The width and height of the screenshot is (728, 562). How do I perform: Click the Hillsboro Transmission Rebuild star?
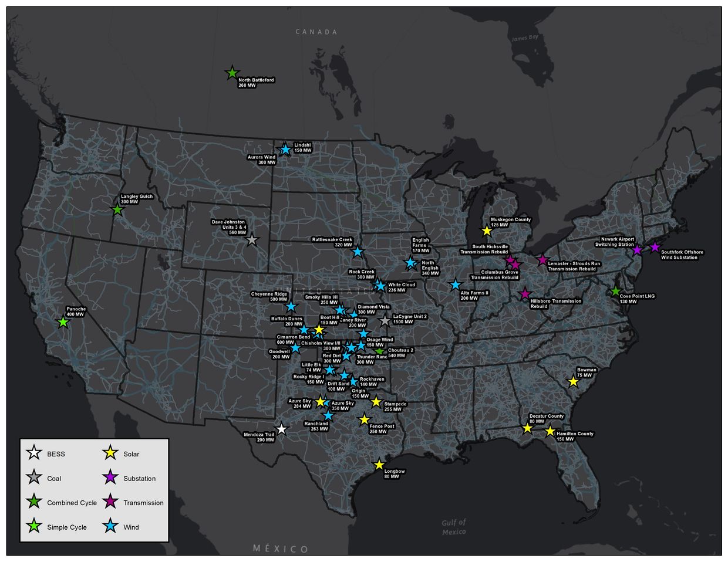(x=525, y=294)
